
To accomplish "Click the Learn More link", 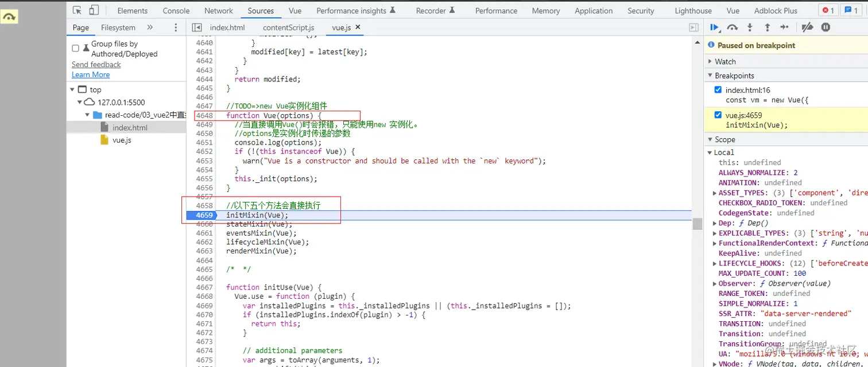I will coord(91,75).
